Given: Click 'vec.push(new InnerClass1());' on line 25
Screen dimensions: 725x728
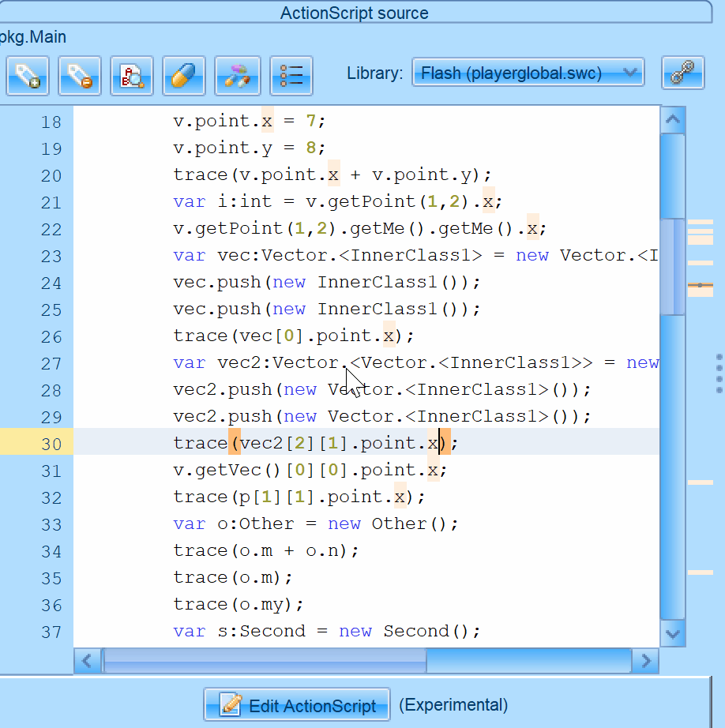Looking at the screenshot, I should [x=326, y=310].
